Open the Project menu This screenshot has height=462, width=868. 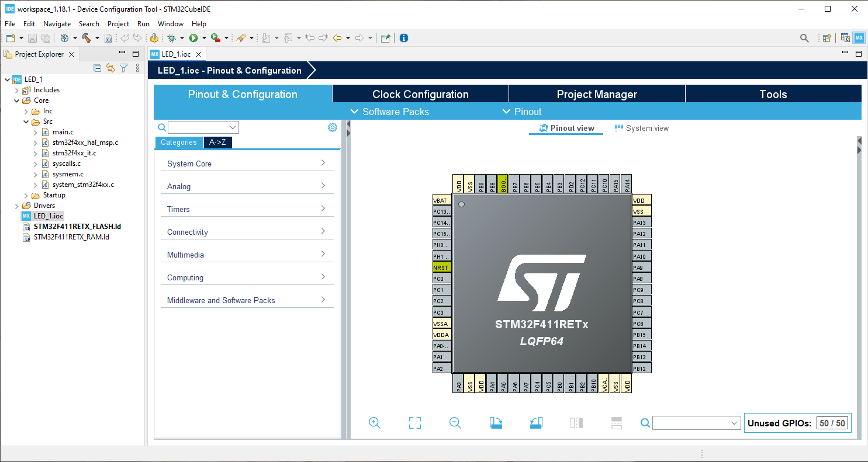[x=118, y=24]
